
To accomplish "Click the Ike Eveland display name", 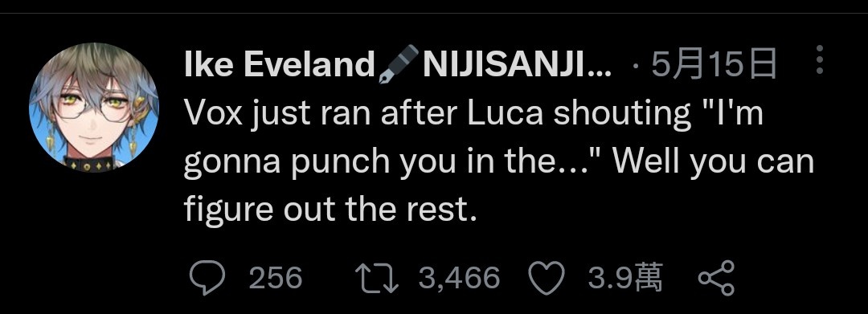I will point(280,65).
